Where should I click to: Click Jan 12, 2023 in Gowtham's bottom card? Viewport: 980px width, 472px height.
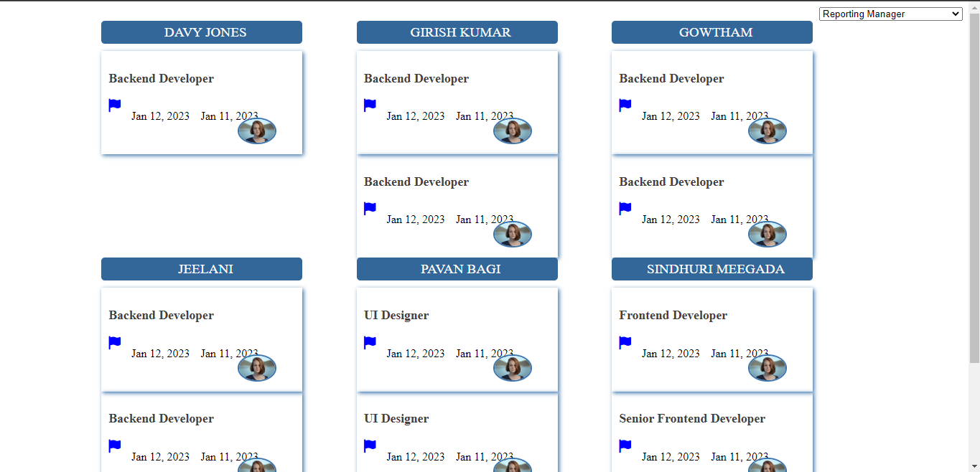coord(671,220)
